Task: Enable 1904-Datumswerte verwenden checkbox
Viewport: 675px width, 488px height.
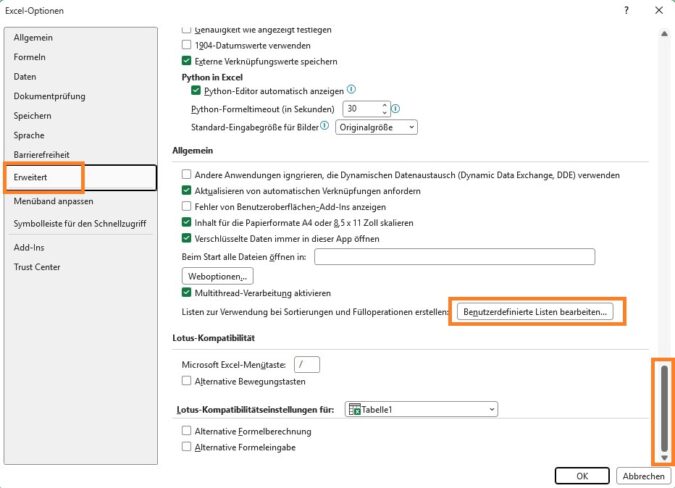Action: pyautogui.click(x=187, y=45)
